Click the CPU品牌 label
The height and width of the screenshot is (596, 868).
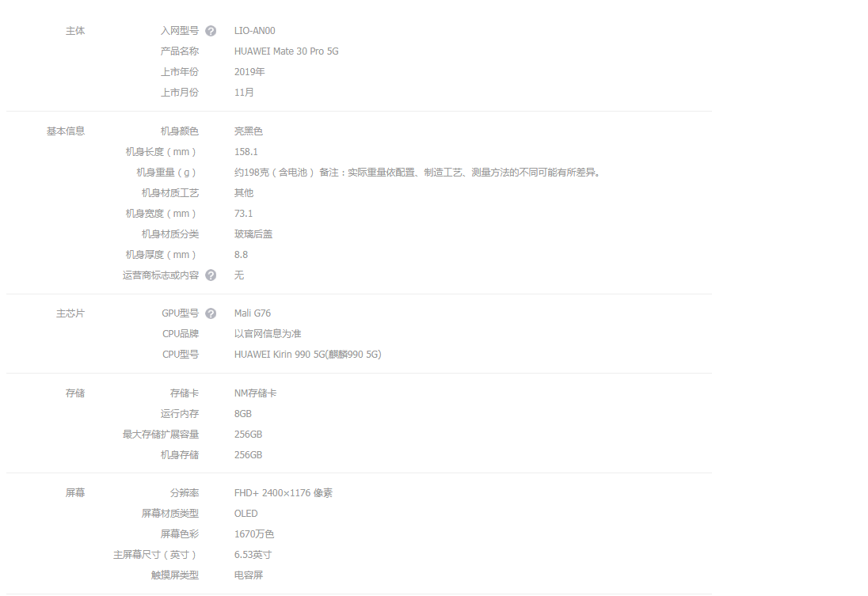pyautogui.click(x=181, y=334)
